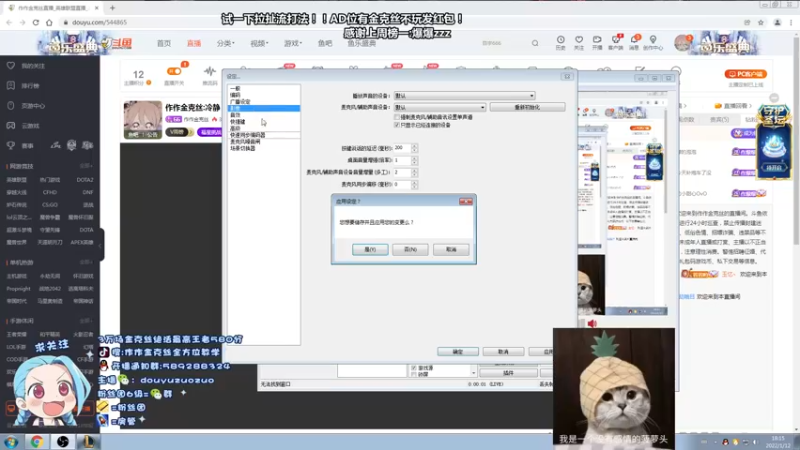Select the 一般 (General) settings category
Image resolution: width=800 pixels, height=450 pixels.
pyautogui.click(x=235, y=88)
